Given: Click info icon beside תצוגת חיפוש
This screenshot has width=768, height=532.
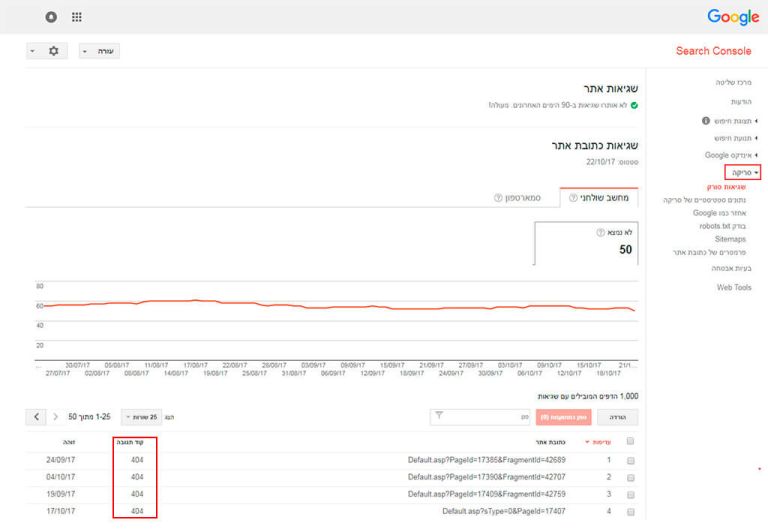Looking at the screenshot, I should pos(706,121).
